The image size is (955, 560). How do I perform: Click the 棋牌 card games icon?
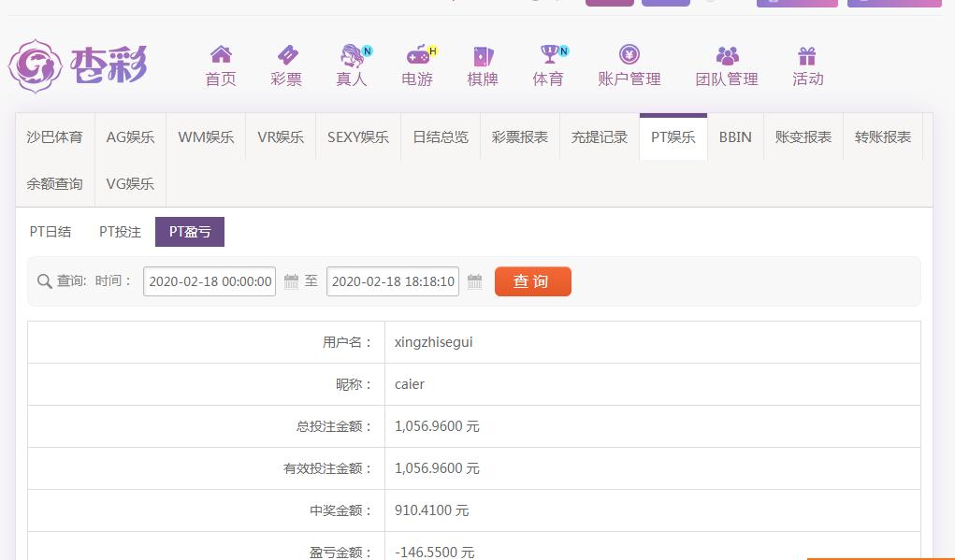pos(483,55)
